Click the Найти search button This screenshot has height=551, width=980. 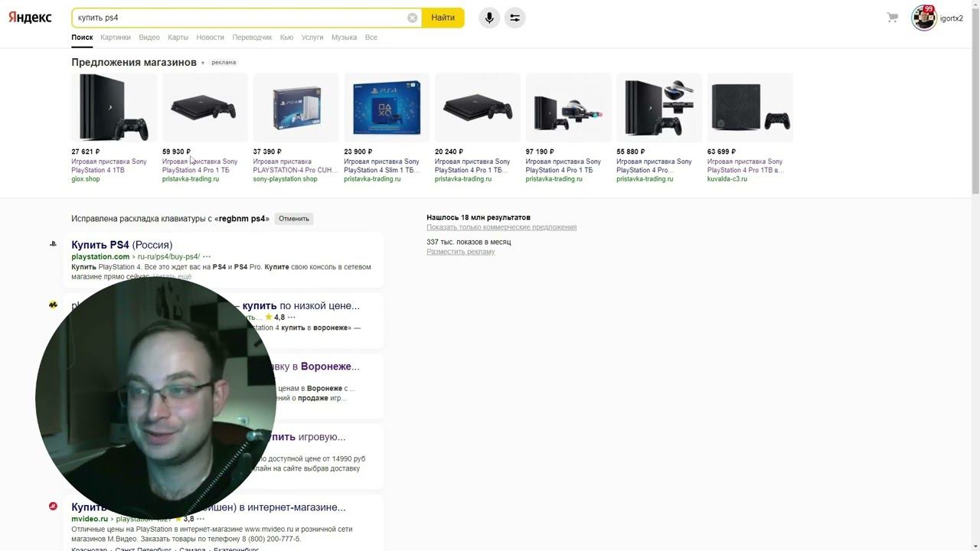(443, 18)
